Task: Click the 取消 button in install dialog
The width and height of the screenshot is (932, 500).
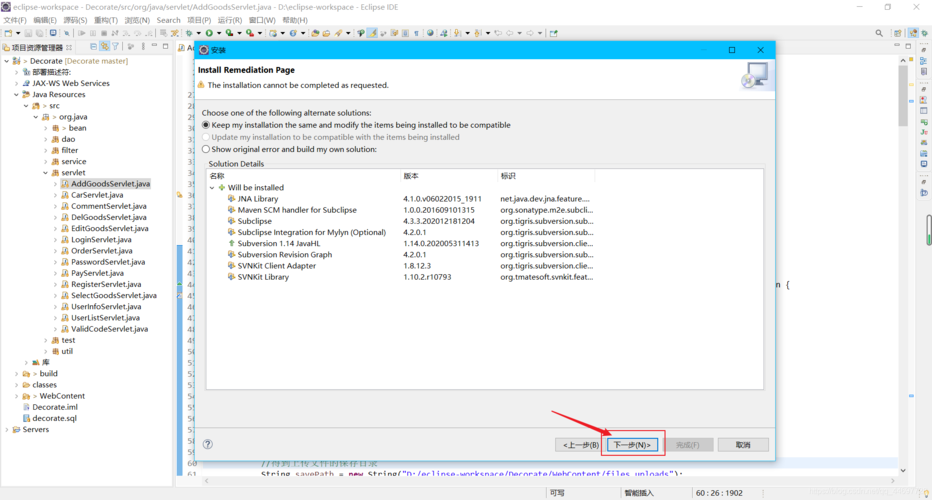Action: click(743, 445)
